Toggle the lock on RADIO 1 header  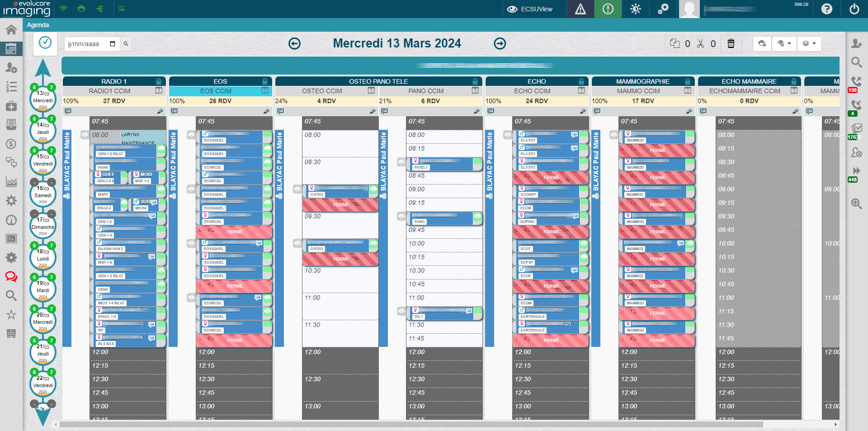click(159, 81)
